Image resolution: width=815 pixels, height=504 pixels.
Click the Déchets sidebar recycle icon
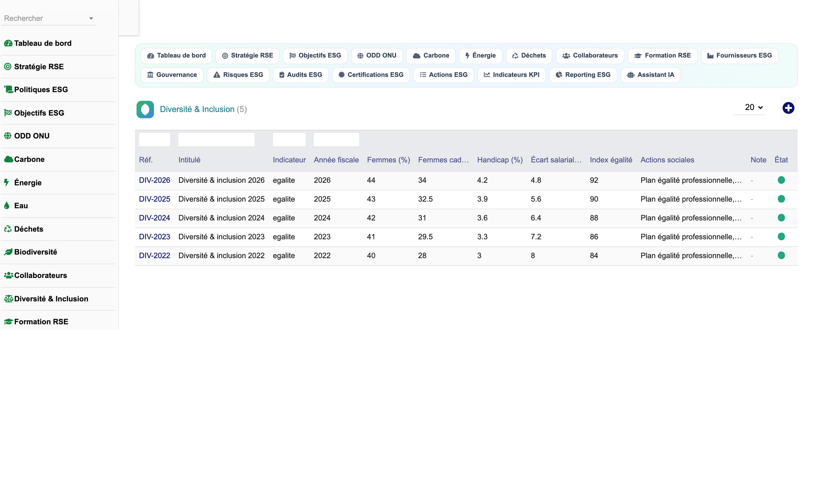click(x=8, y=229)
